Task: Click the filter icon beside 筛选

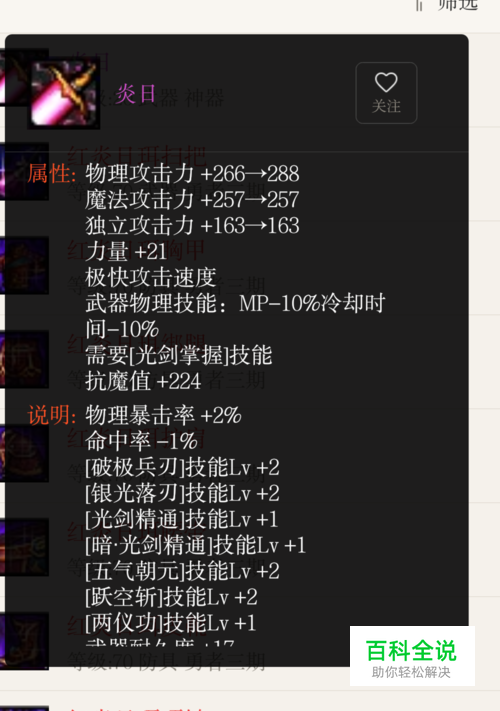Action: click(419, 5)
